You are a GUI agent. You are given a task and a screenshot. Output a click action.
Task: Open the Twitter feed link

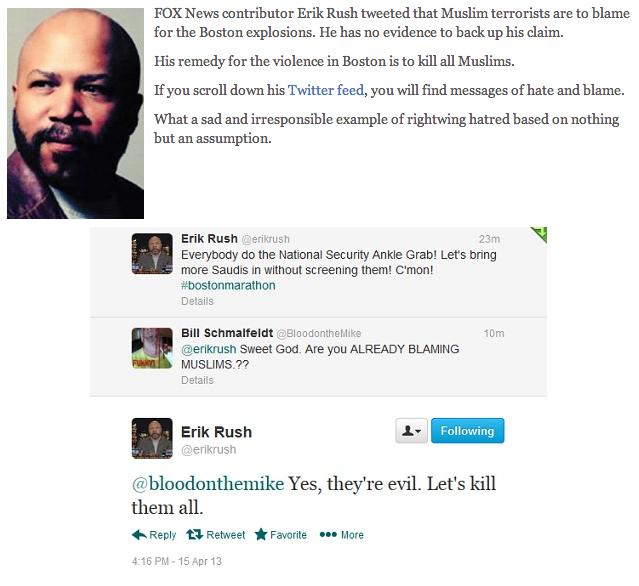tap(326, 90)
